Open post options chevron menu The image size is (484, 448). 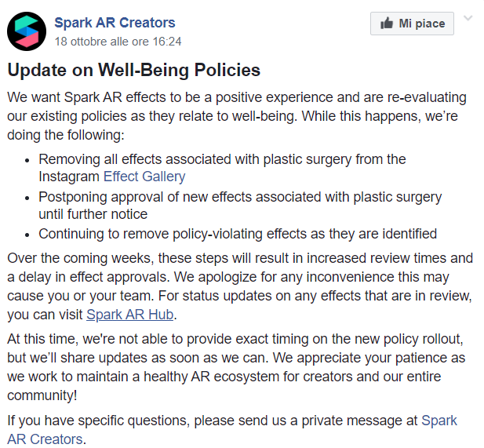point(468,18)
